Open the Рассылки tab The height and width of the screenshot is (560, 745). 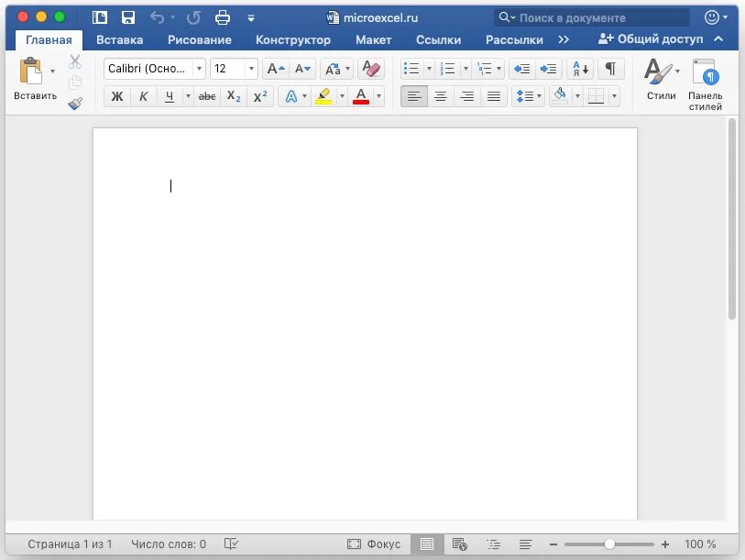click(x=514, y=39)
